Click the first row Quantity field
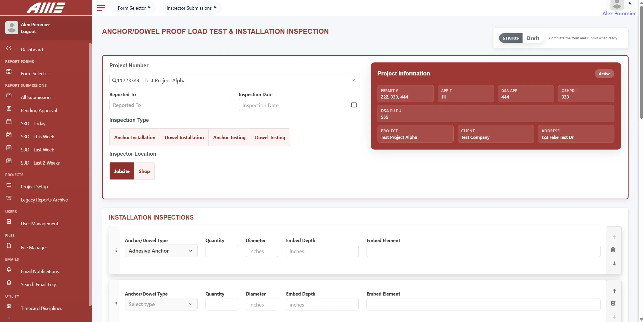644x322 pixels. [221, 251]
